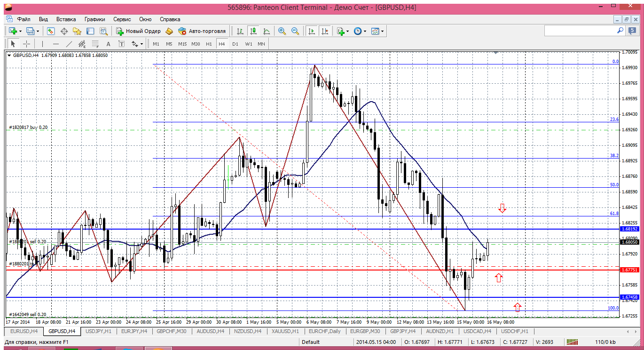Screen dimensions: 644x350
Task: Select the D1 timeframe
Action: pyautogui.click(x=235, y=44)
